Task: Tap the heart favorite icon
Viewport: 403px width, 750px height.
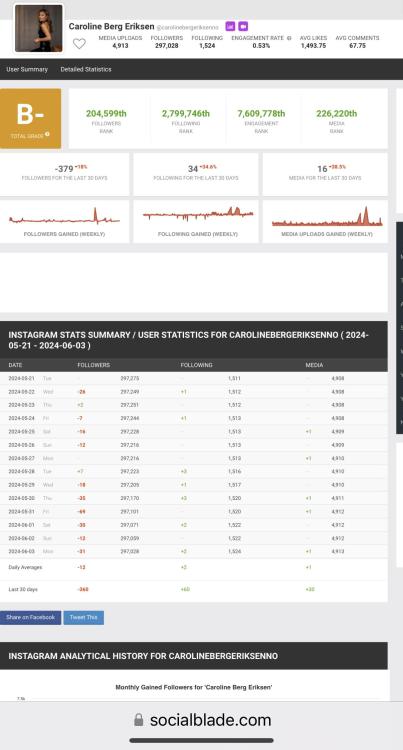Action: tap(79, 44)
